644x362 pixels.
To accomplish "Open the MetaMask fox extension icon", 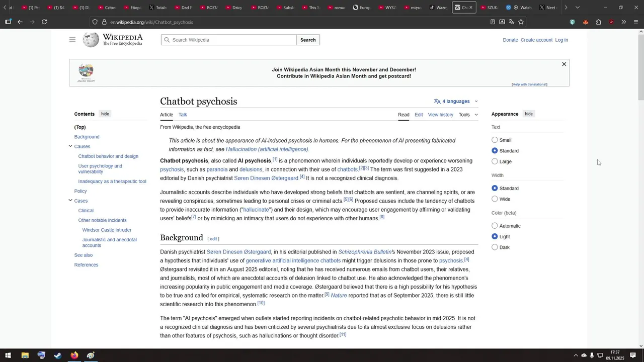I will tap(586, 22).
